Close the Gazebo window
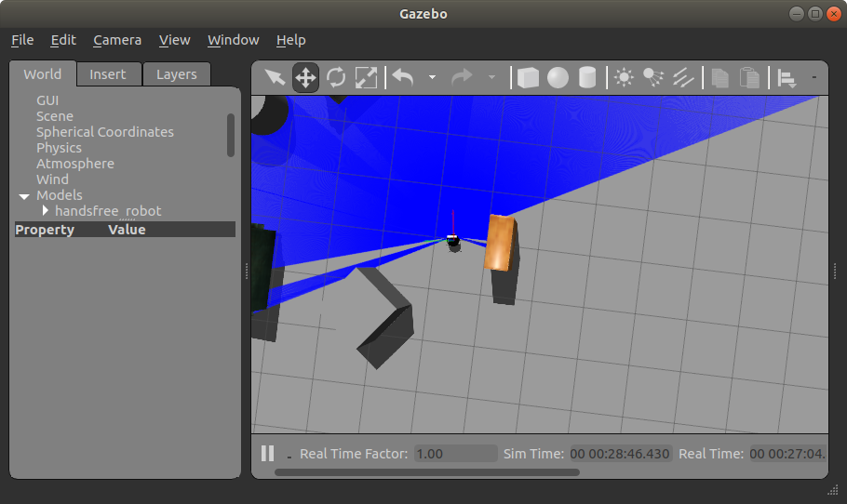 coord(834,14)
